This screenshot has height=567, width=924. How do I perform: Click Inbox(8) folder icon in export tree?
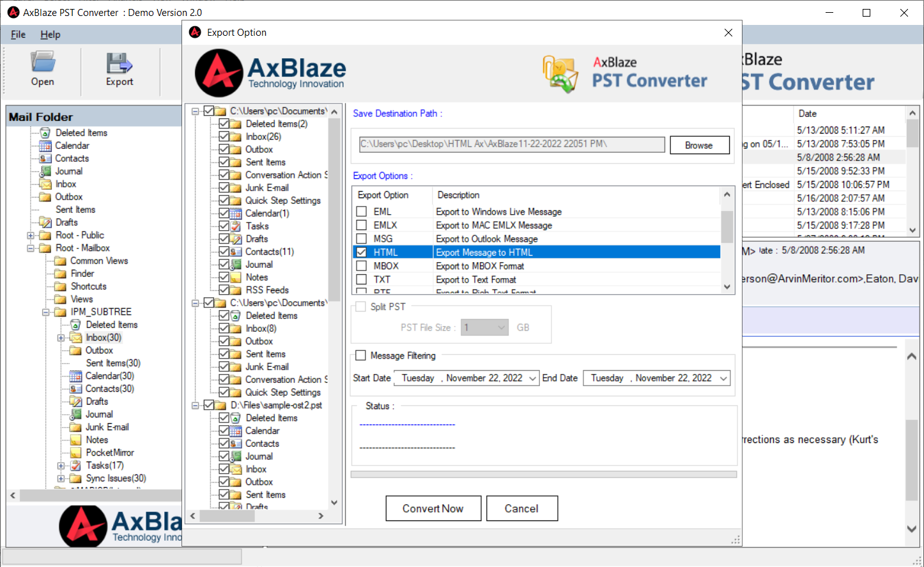[x=236, y=329]
